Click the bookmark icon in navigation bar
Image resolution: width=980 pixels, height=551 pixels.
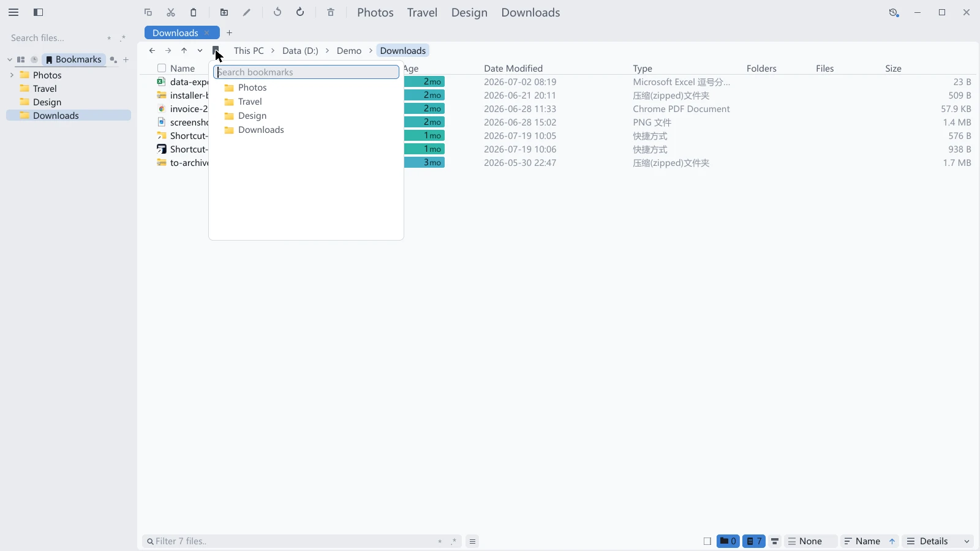click(x=216, y=50)
